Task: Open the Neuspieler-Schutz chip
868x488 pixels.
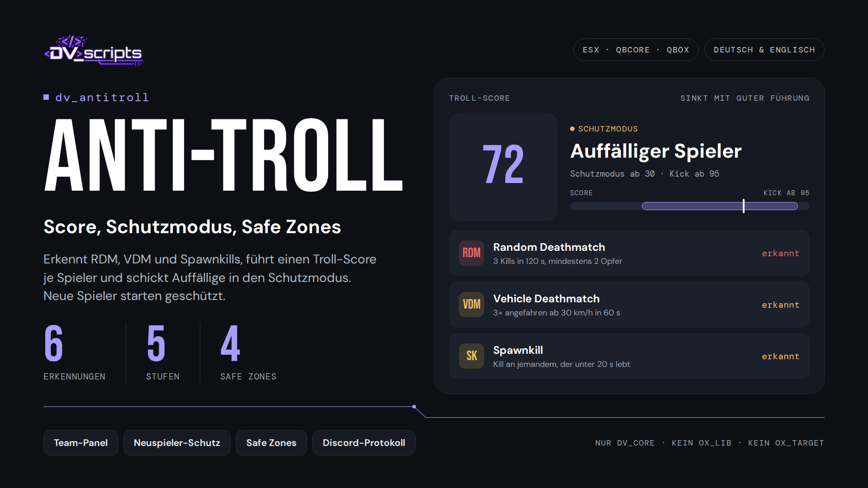Action: click(x=177, y=443)
